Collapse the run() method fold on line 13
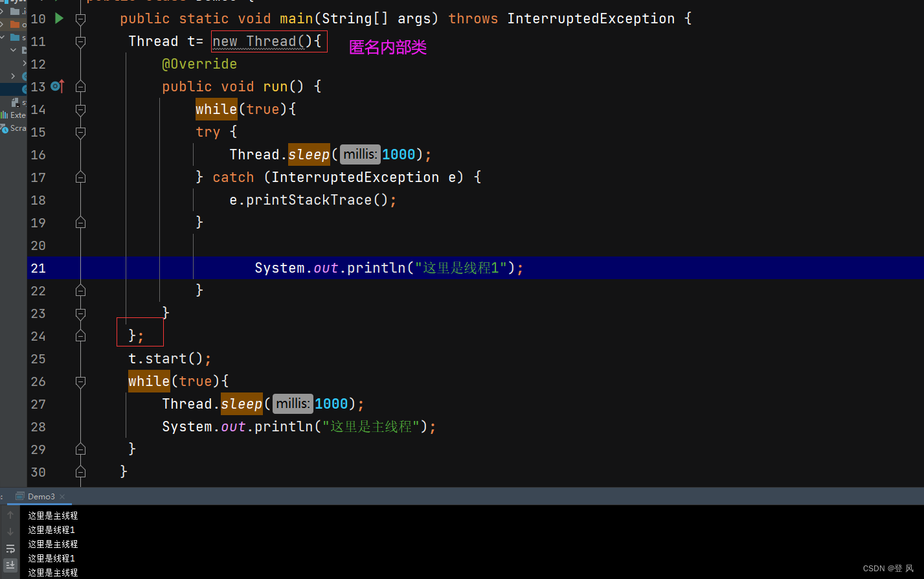The image size is (924, 579). (x=80, y=86)
